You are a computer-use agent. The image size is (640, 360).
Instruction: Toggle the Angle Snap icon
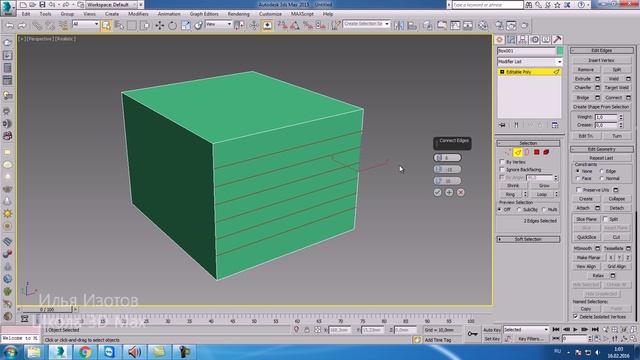point(295,26)
